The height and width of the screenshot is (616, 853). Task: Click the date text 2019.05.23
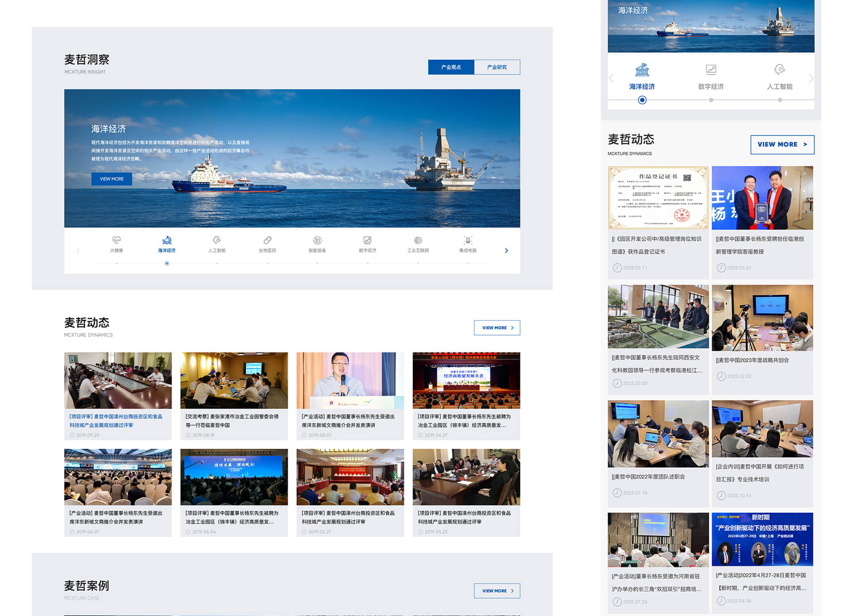click(436, 532)
